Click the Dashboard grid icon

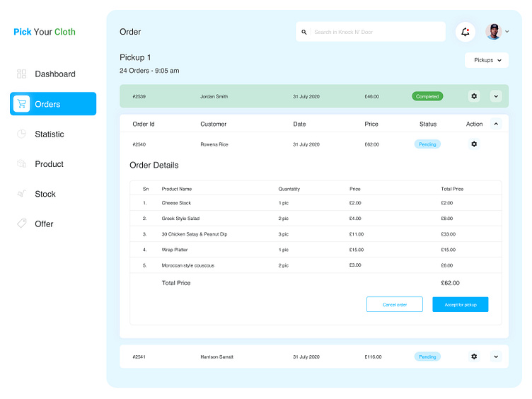coord(21,74)
